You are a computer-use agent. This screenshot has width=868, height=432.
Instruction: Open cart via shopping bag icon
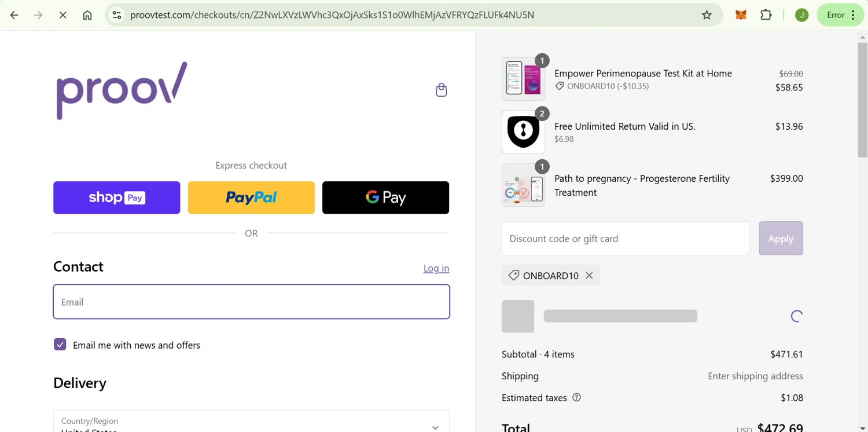[x=442, y=90]
